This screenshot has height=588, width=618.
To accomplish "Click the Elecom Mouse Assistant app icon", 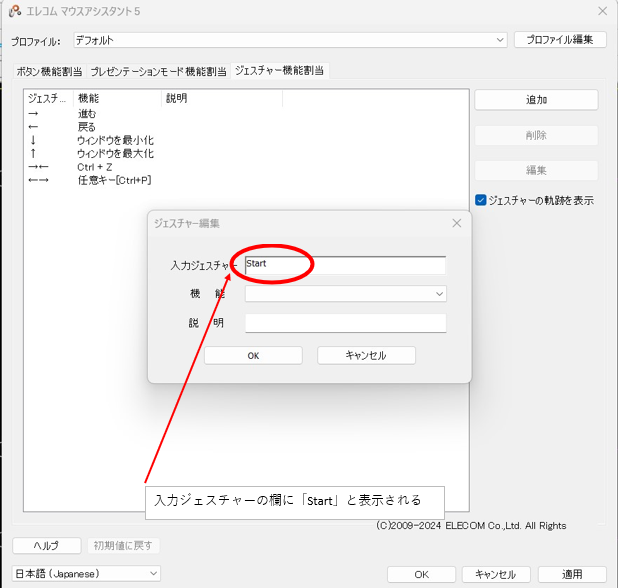I will click(x=15, y=11).
